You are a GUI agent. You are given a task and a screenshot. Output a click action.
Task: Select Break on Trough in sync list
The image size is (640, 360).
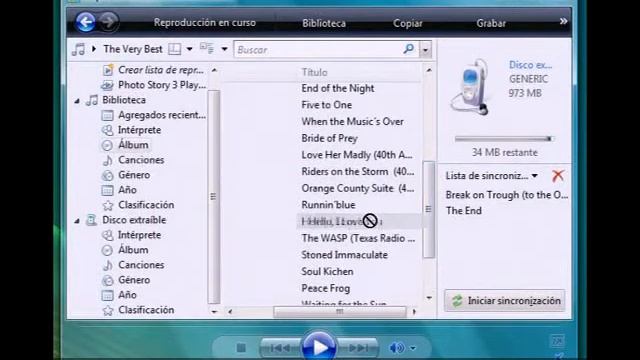(507, 195)
